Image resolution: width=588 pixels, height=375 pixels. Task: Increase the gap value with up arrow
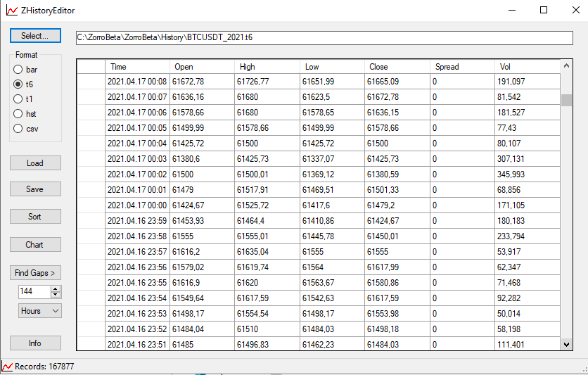[x=56, y=288]
